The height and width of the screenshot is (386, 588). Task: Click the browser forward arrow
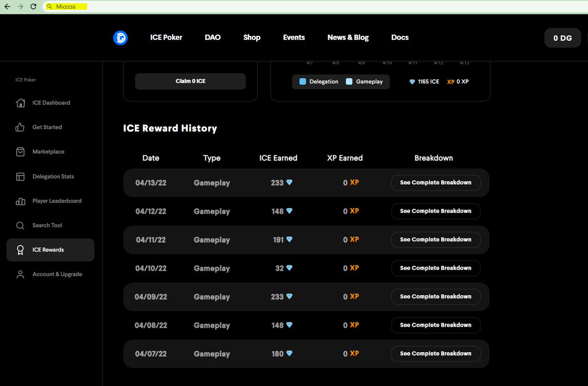pyautogui.click(x=20, y=7)
